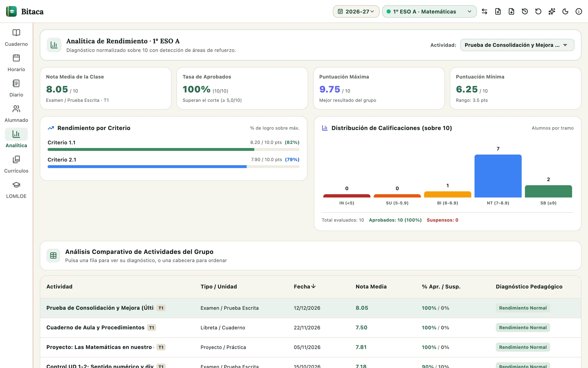
Task: Click the Nota Media de la Clase card
Action: tap(106, 88)
